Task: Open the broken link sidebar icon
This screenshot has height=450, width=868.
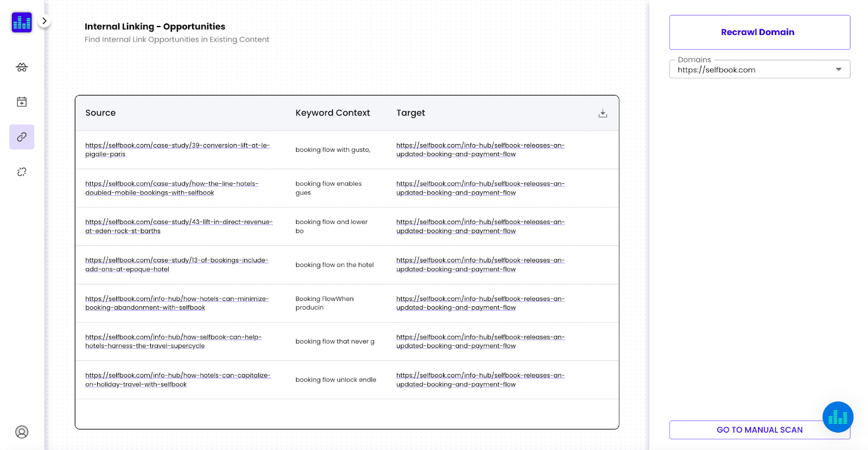Action: [x=22, y=172]
